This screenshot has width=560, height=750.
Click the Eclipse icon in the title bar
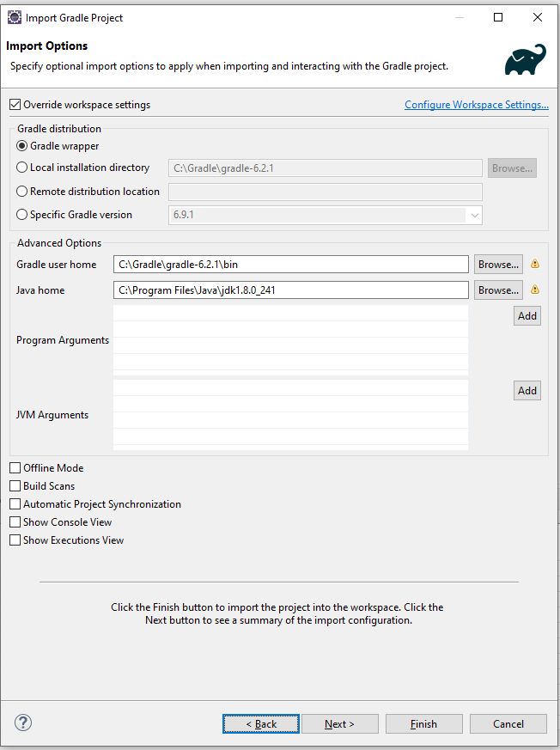tap(15, 18)
